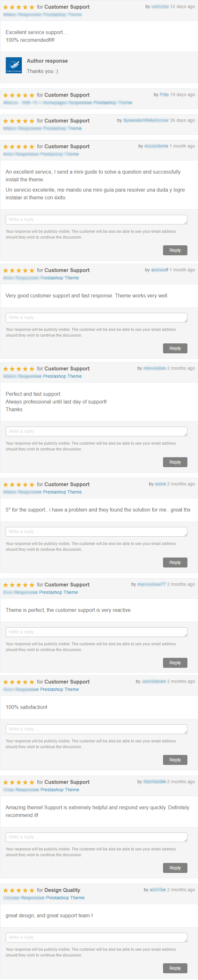Click the Labertheme author avatar logo
198x980 pixels.
(14, 65)
